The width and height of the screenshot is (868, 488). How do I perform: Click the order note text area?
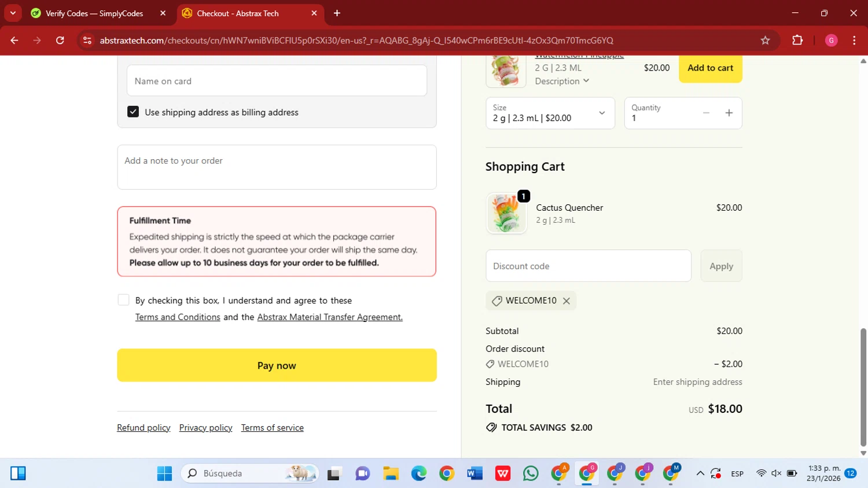[x=277, y=167]
